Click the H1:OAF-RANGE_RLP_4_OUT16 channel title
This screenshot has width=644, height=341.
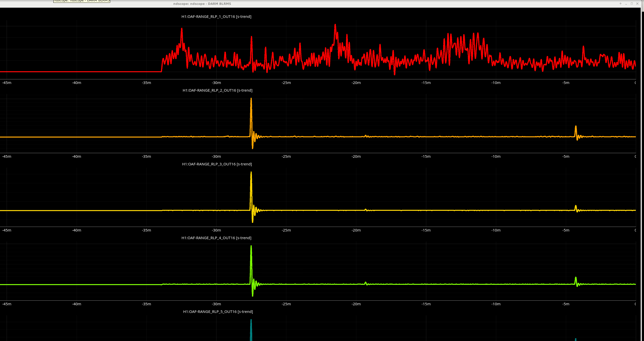pyautogui.click(x=216, y=238)
